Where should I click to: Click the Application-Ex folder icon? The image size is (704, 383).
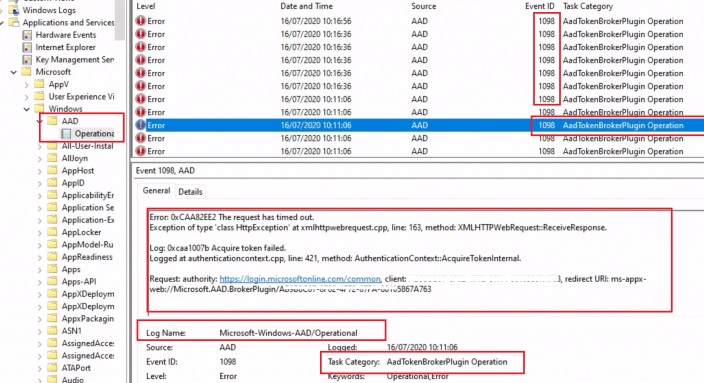coord(53,220)
